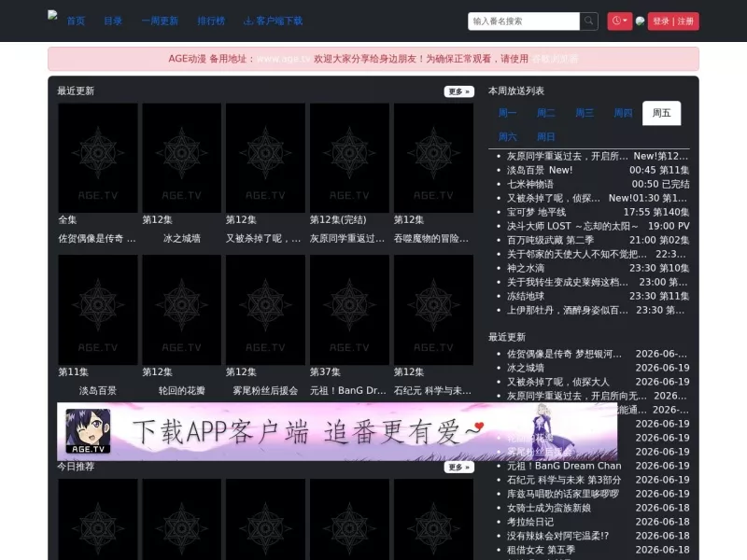Click the 登录 | 注册 button
Screen dimensions: 747x560
[x=673, y=21]
